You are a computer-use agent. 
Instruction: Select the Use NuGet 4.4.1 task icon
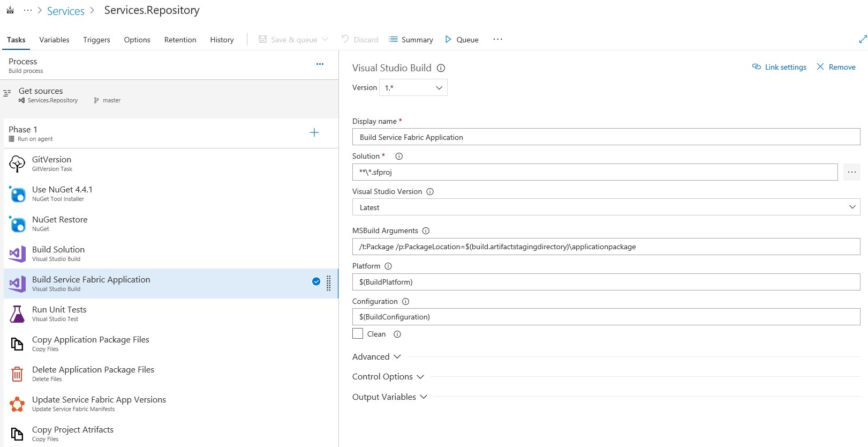pos(17,194)
